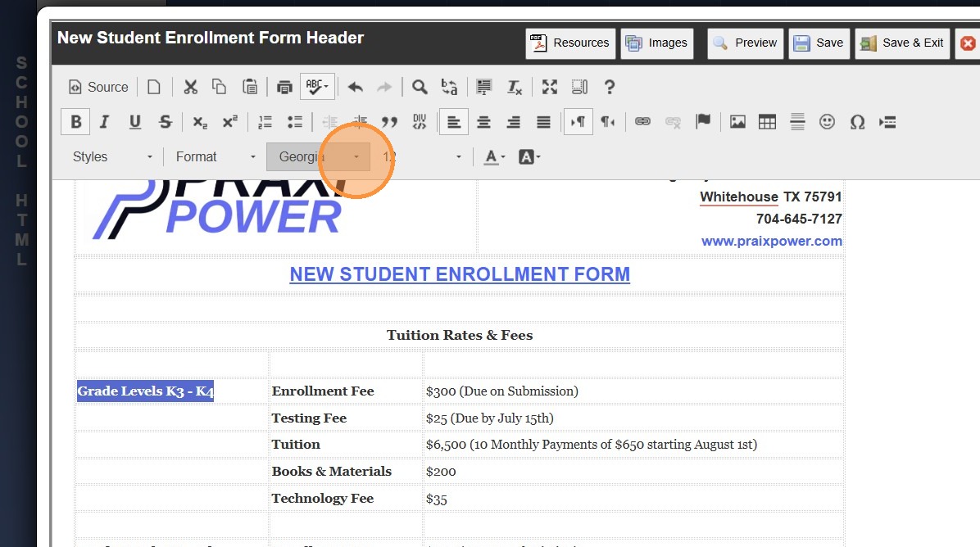Screen dimensions: 980x547
Task: Click the NEW STUDENT ENROLLMENT FORM heading link
Action: (460, 274)
